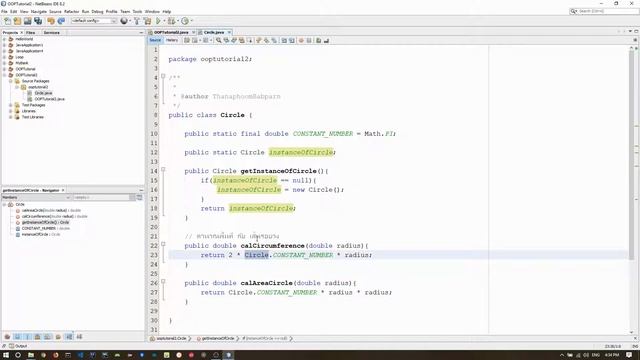Start macro recording with red circle icon
The height and width of the screenshot is (360, 640).
[302, 40]
